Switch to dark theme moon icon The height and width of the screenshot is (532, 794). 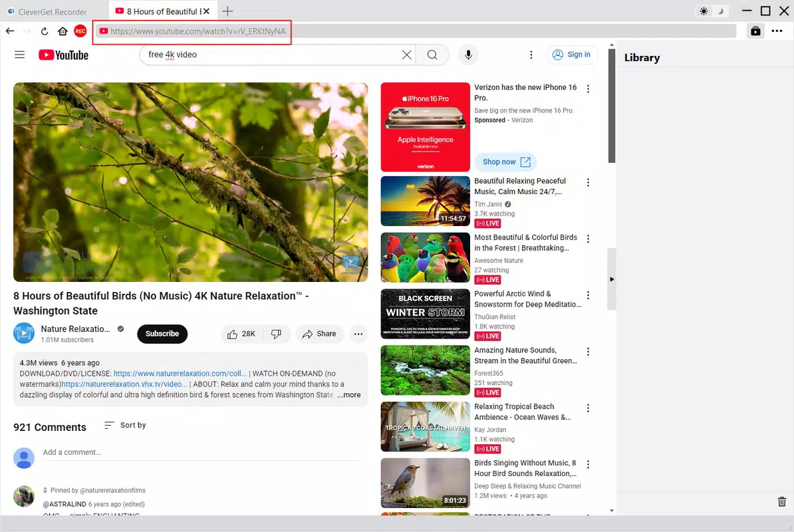point(721,11)
